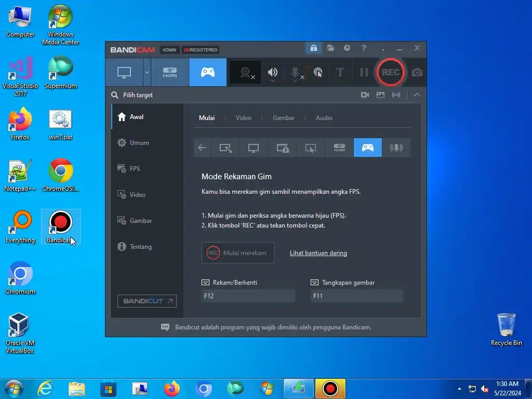
Task: Select game recording mode in top toolbar
Action: click(x=208, y=72)
